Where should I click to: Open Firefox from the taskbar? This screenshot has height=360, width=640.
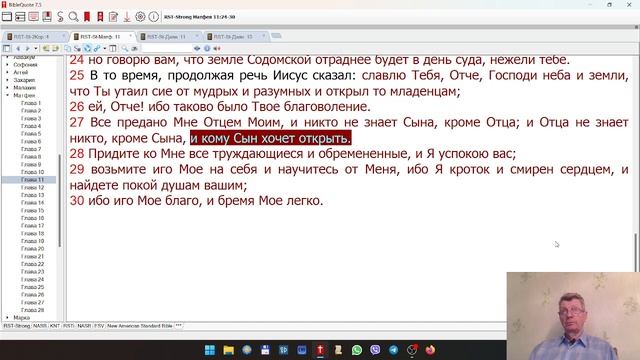[x=430, y=350]
